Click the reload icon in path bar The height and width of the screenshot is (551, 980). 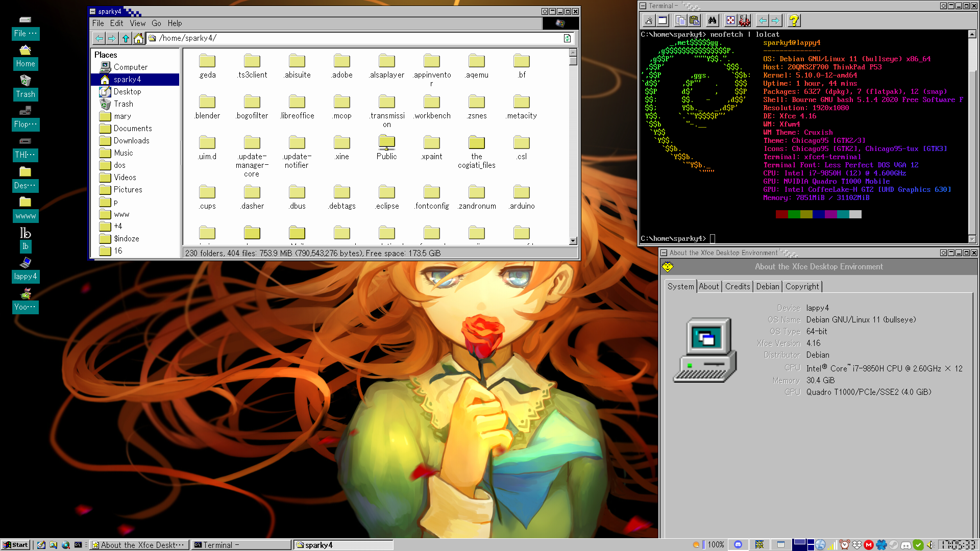point(567,38)
